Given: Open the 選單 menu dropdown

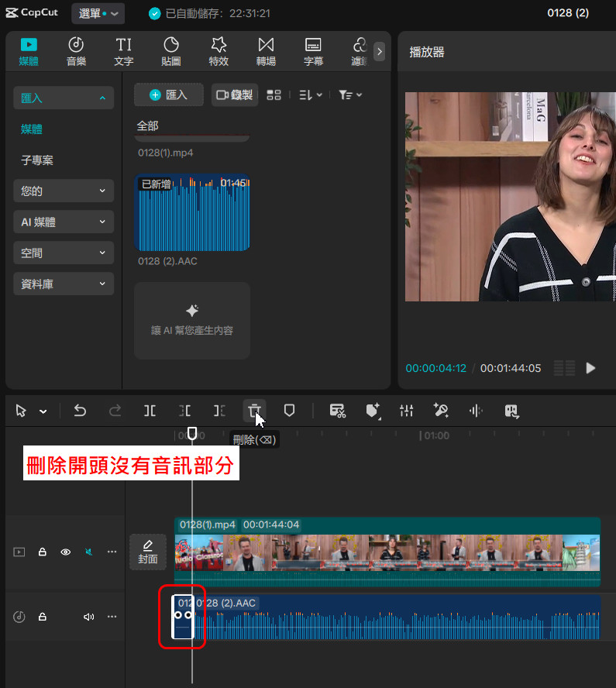Looking at the screenshot, I should click(x=98, y=13).
